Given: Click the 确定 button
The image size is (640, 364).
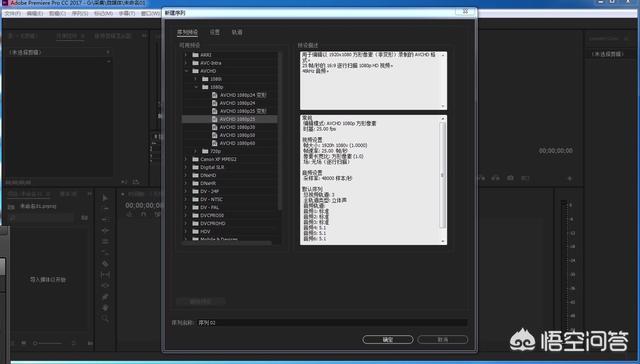Looking at the screenshot, I should click(x=388, y=340).
